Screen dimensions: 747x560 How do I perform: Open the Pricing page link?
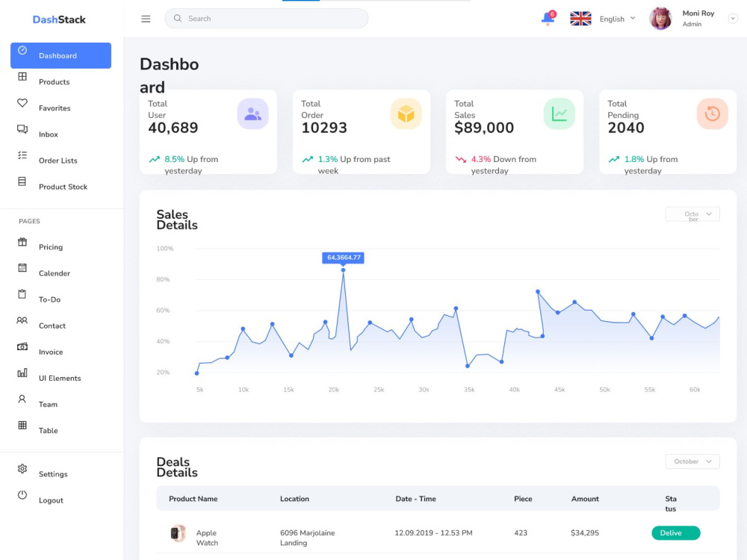coord(51,247)
